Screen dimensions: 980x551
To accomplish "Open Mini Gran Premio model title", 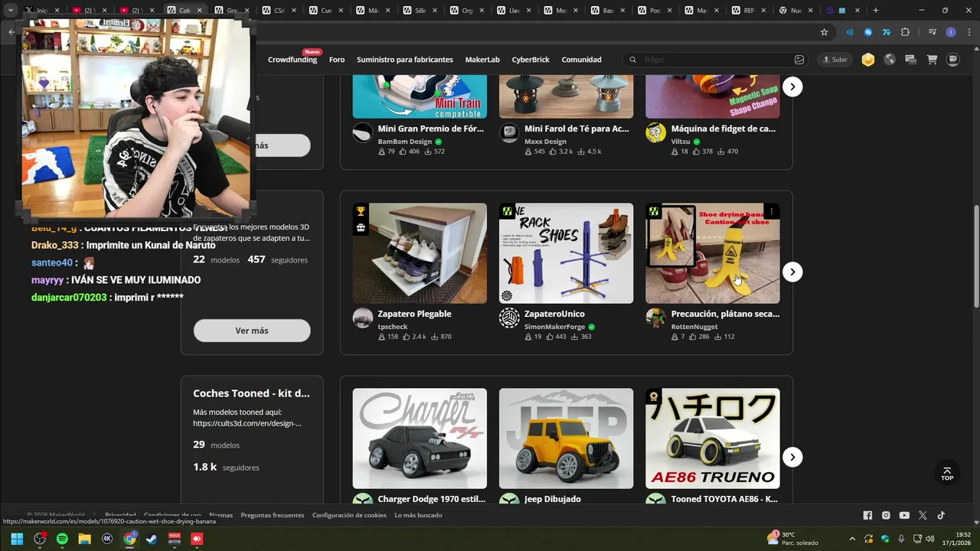I will [430, 129].
